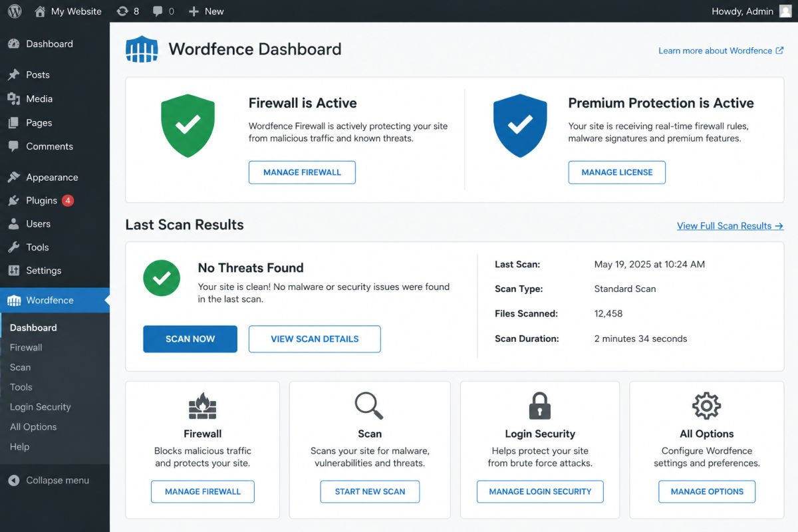The image size is (798, 532).
Task: Click Start New Scan button
Action: point(370,491)
